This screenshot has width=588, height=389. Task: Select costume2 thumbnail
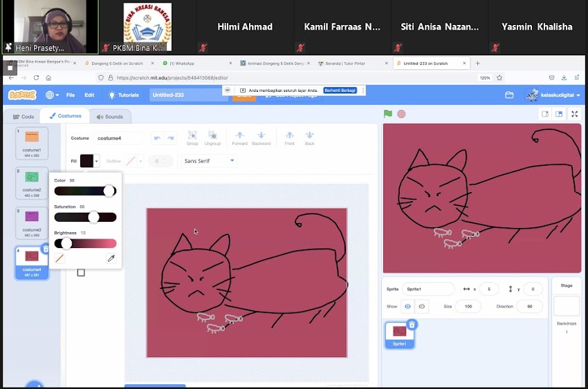32,183
